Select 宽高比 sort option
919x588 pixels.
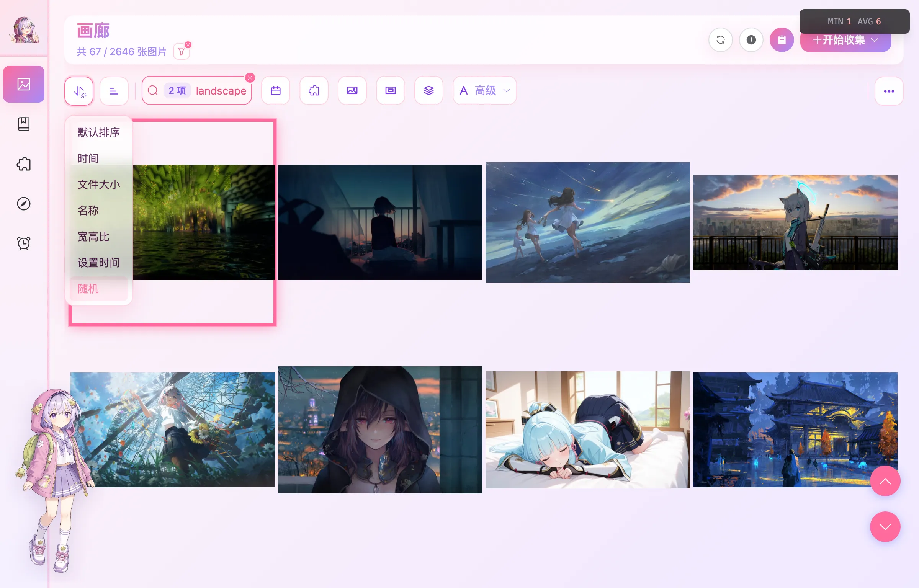coord(99,237)
